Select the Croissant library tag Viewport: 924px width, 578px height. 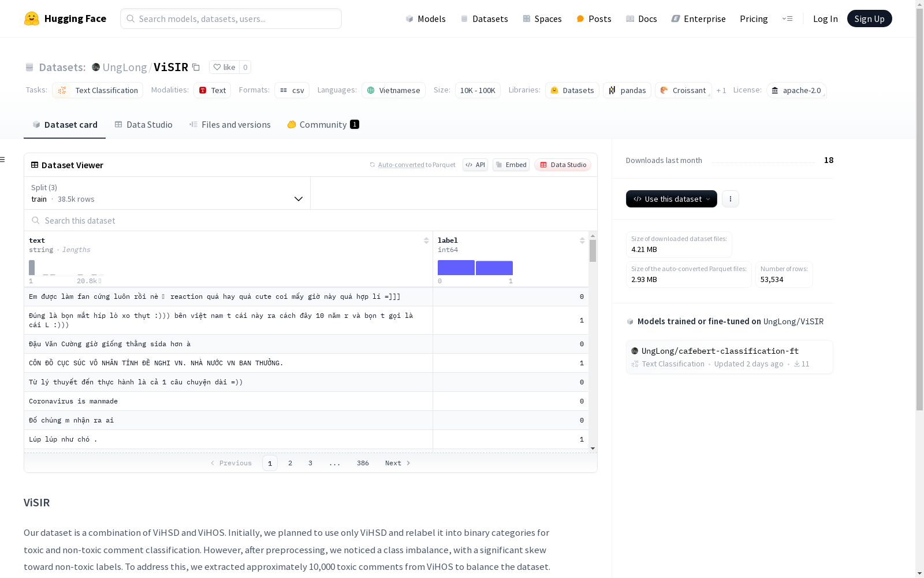[x=683, y=90]
